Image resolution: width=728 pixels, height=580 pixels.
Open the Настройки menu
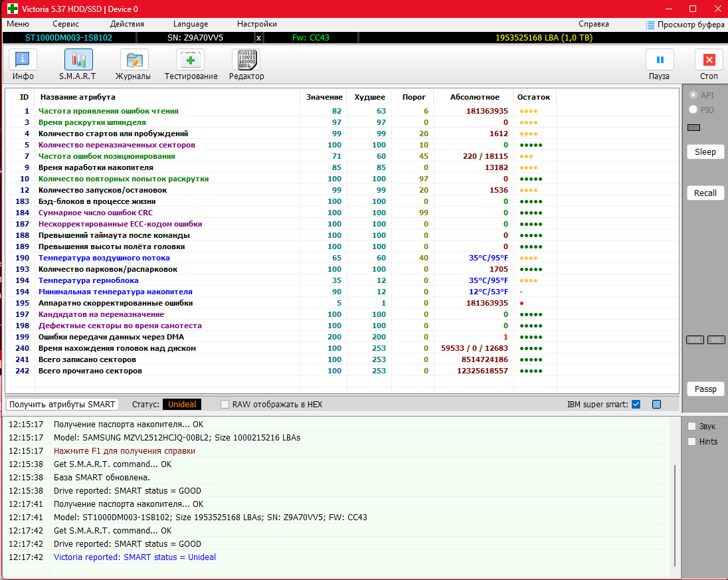(x=256, y=24)
